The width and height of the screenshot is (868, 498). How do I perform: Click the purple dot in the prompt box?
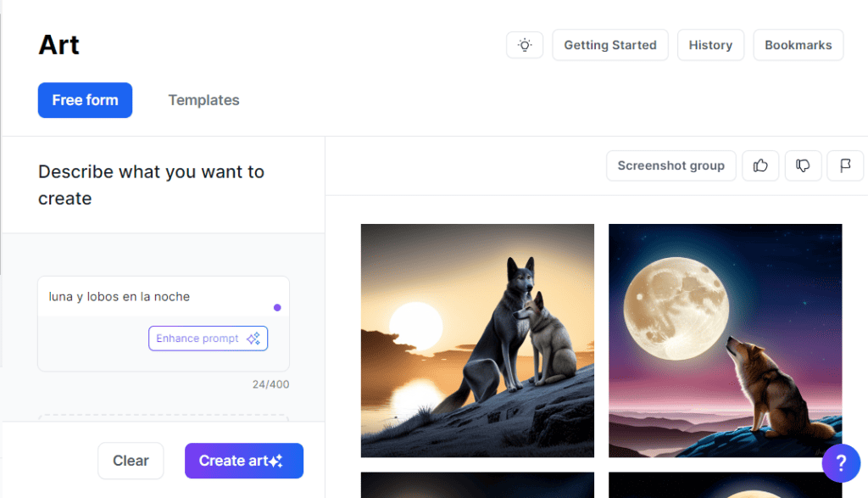coord(277,307)
